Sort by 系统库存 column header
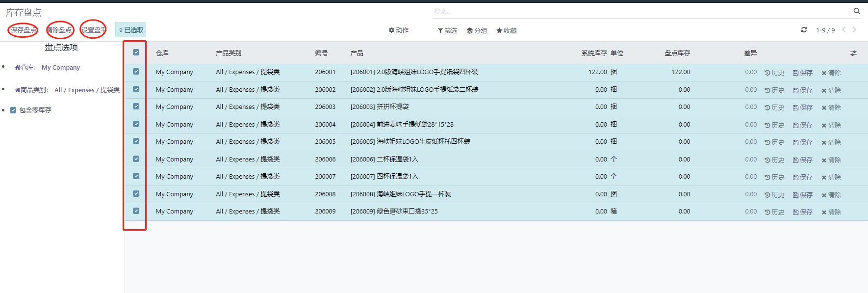Image resolution: width=868 pixels, height=293 pixels. click(594, 53)
